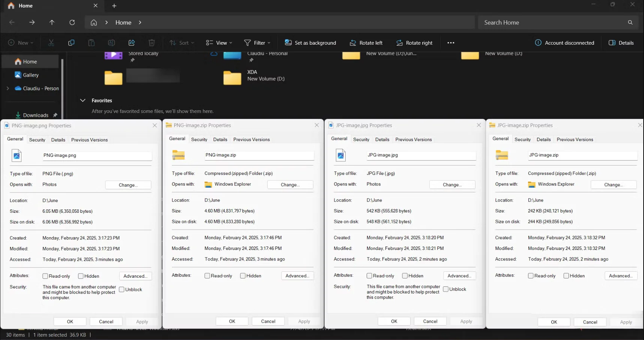
Task: Open the See more ellipsis menu
Action: click(x=451, y=43)
